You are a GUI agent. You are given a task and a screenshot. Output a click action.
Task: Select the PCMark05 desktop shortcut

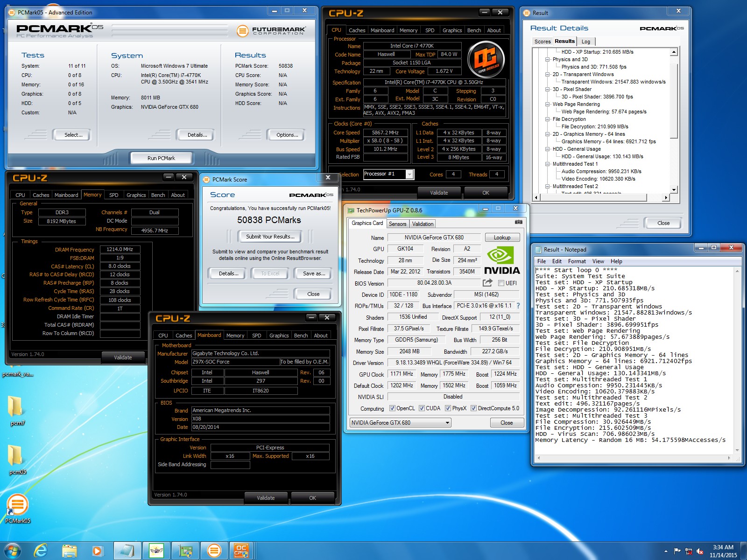(x=18, y=509)
